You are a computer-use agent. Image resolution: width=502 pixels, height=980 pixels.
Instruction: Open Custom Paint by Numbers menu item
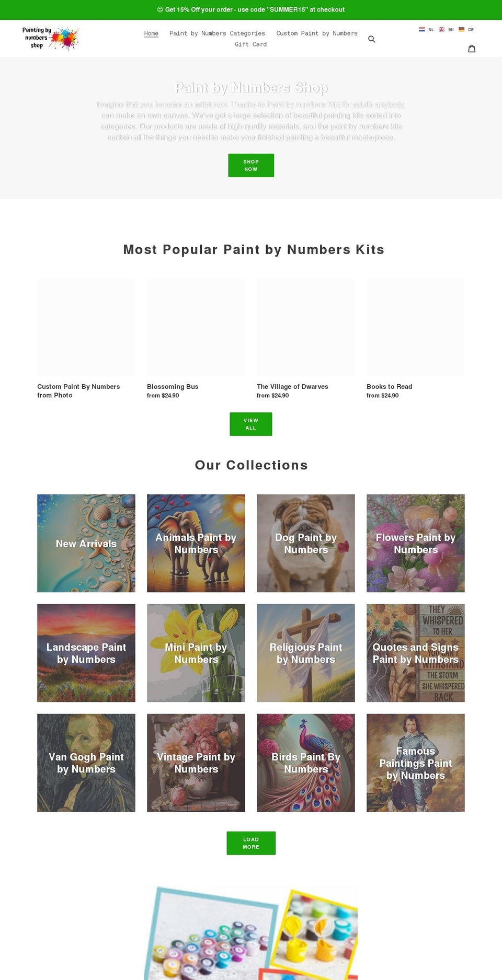[317, 33]
